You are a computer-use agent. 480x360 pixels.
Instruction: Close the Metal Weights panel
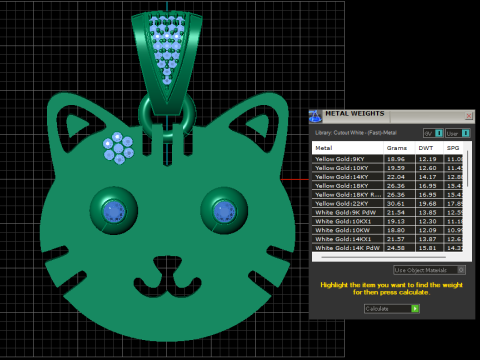coord(469,116)
